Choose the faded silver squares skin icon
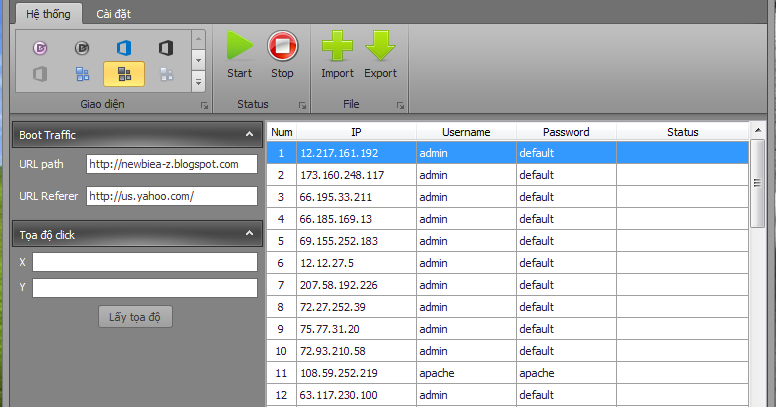776x407 pixels. 167,74
